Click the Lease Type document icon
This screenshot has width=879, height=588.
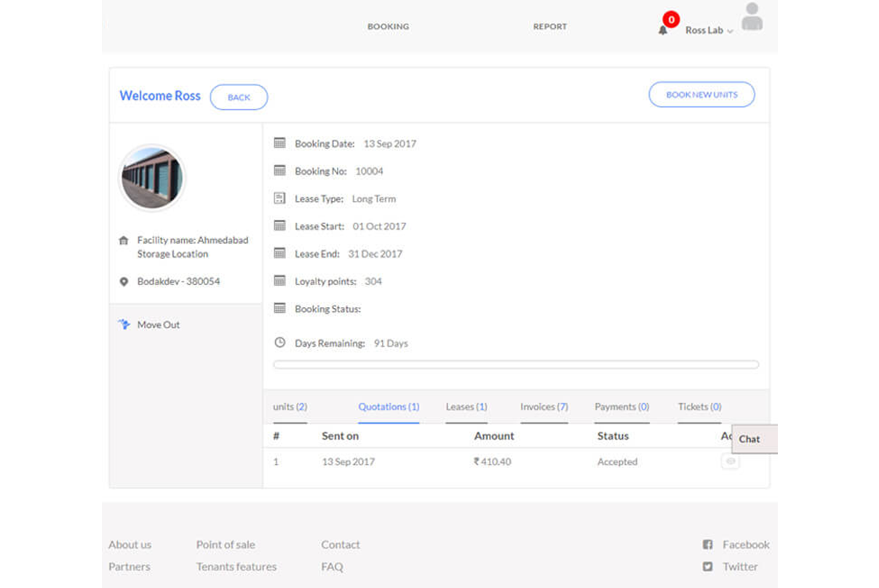click(x=279, y=198)
